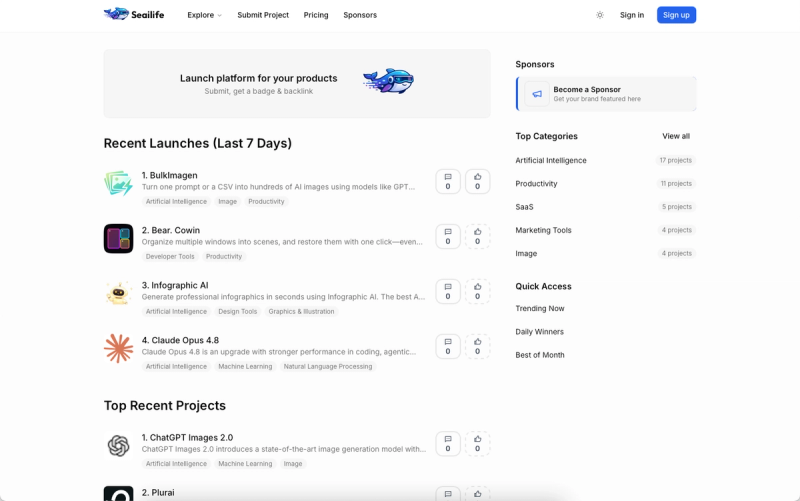Open the Image category in Top Categories

526,254
